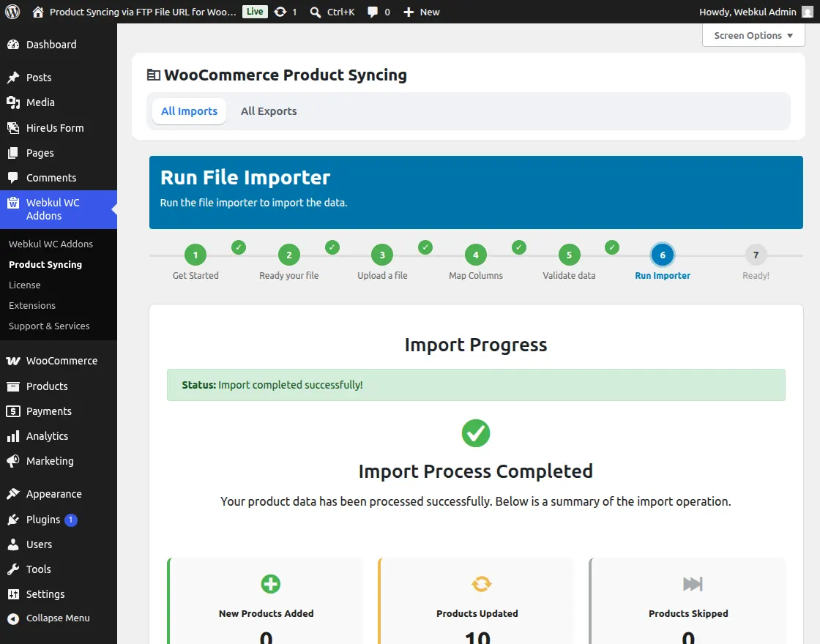Screen dimensions: 820x644
Task: Click step 3 Upload a file circle
Action: coord(382,255)
